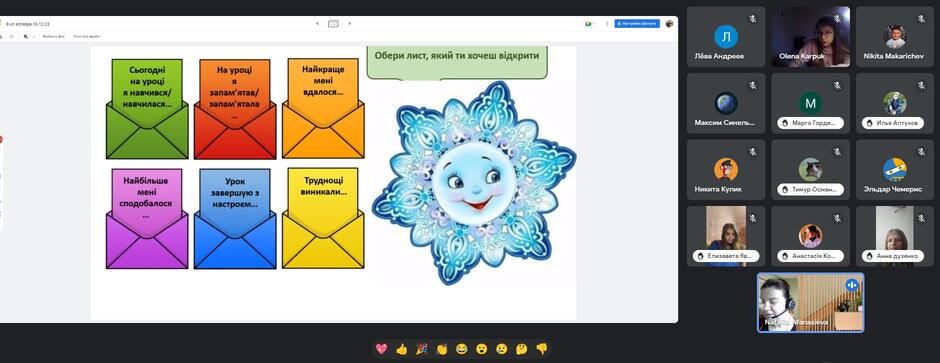The width and height of the screenshot is (940, 363).
Task: Click the magnifier zoom icon in the toolbar
Action: (x=26, y=37)
